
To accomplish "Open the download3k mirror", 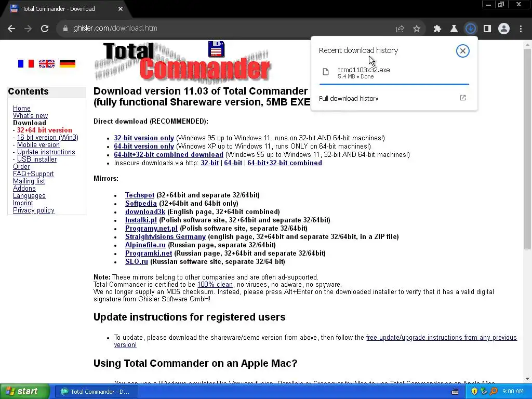I will [145, 212].
